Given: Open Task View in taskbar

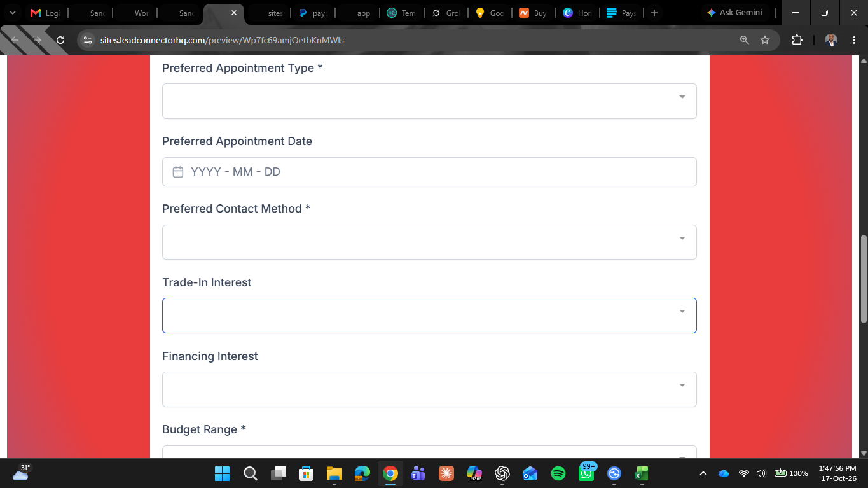Looking at the screenshot, I should coord(279,473).
